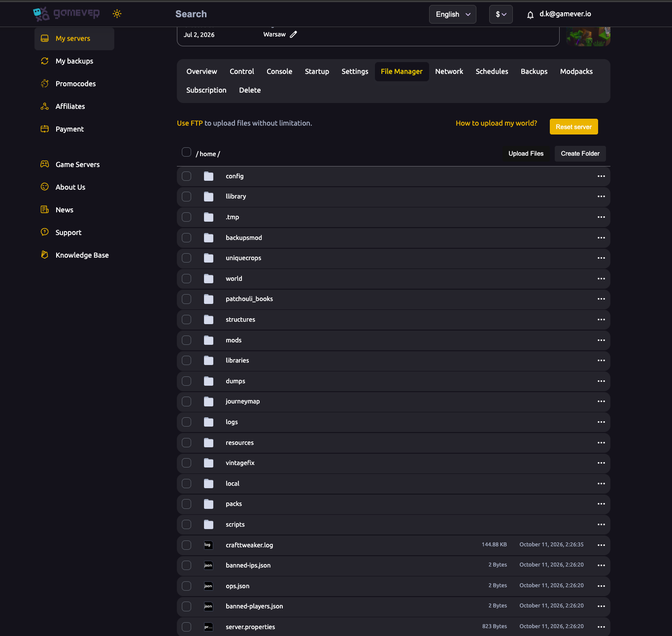Open the English language dropdown
The height and width of the screenshot is (636, 672).
coord(453,14)
